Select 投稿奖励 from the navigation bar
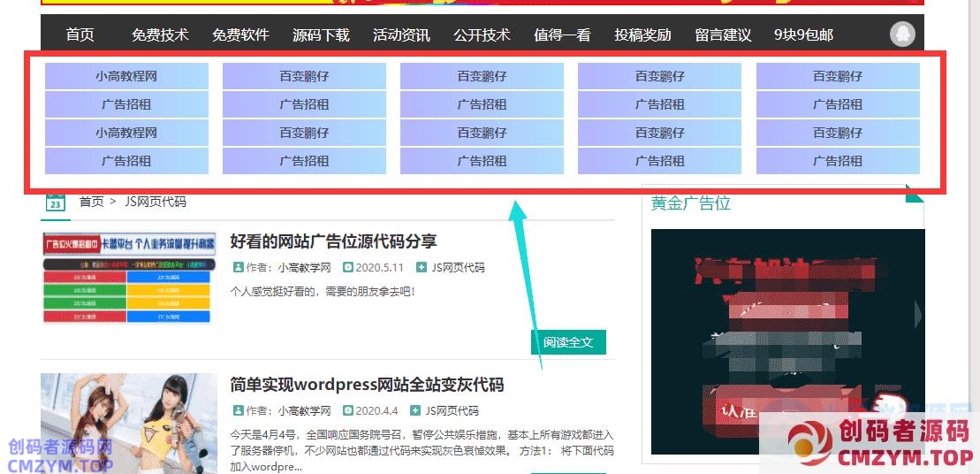Viewport: 980px width, 474px height. (x=642, y=34)
